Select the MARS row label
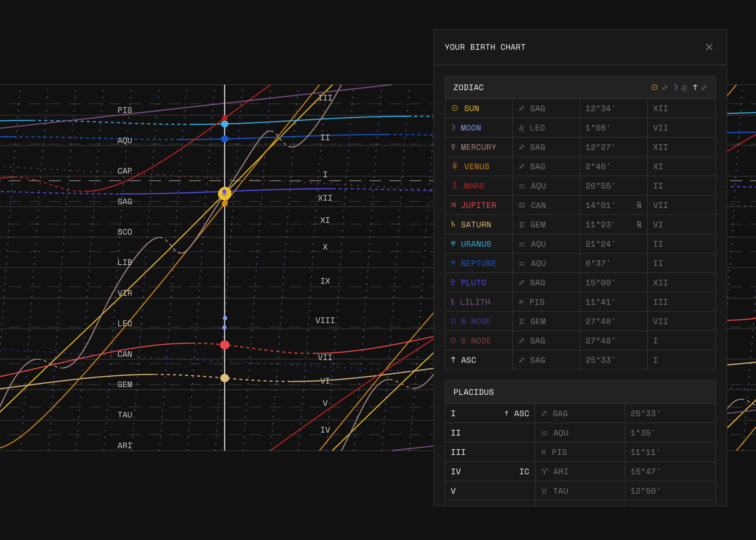This screenshot has height=540, width=756. pos(474,186)
